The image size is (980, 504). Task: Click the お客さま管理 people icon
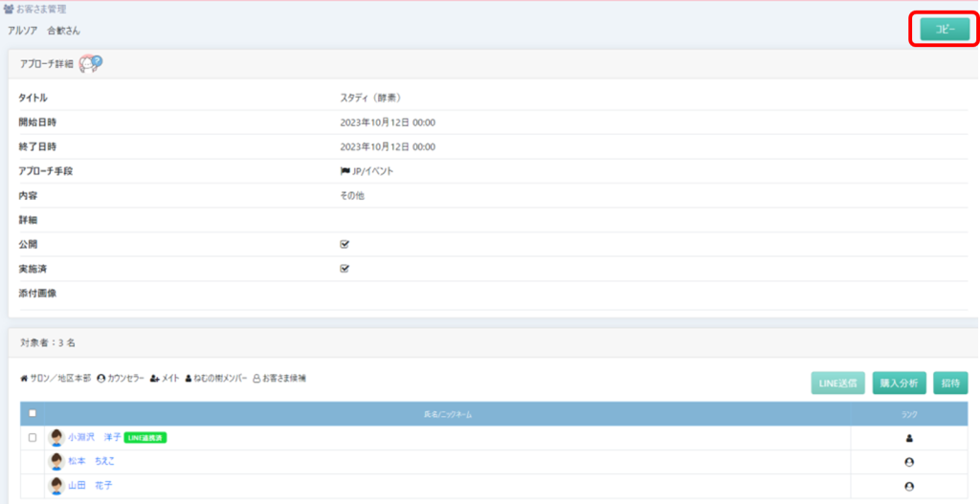pos(11,10)
